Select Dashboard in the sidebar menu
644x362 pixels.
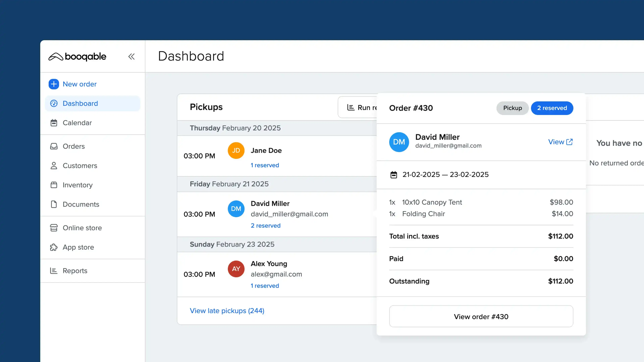pyautogui.click(x=80, y=103)
